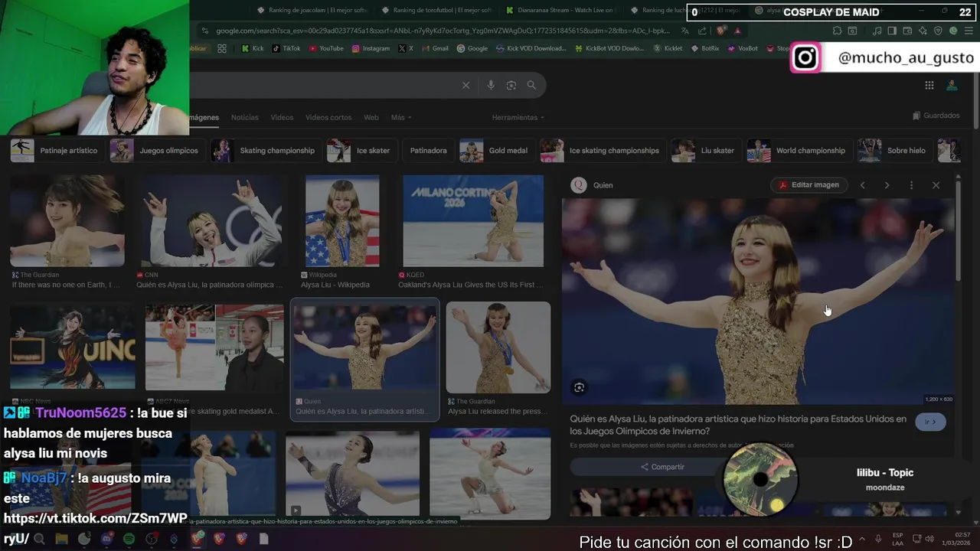The width and height of the screenshot is (980, 551).
Task: Click the browser address bar URL
Action: pyautogui.click(x=443, y=31)
